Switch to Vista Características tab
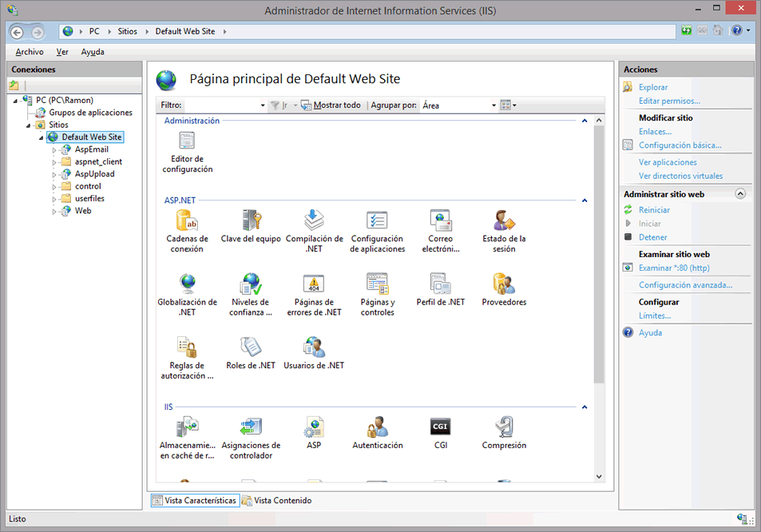761x532 pixels. pyautogui.click(x=195, y=501)
